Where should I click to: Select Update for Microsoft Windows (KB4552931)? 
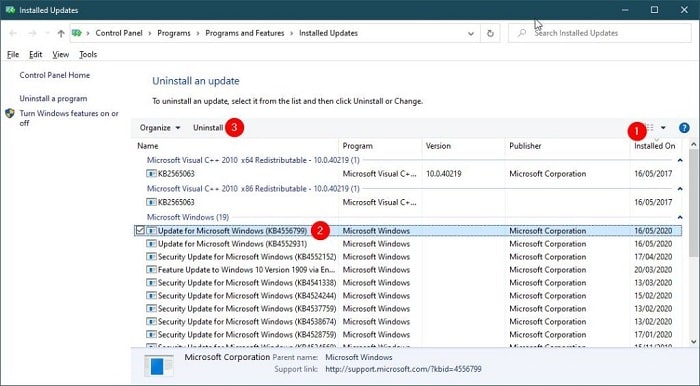(x=408, y=244)
